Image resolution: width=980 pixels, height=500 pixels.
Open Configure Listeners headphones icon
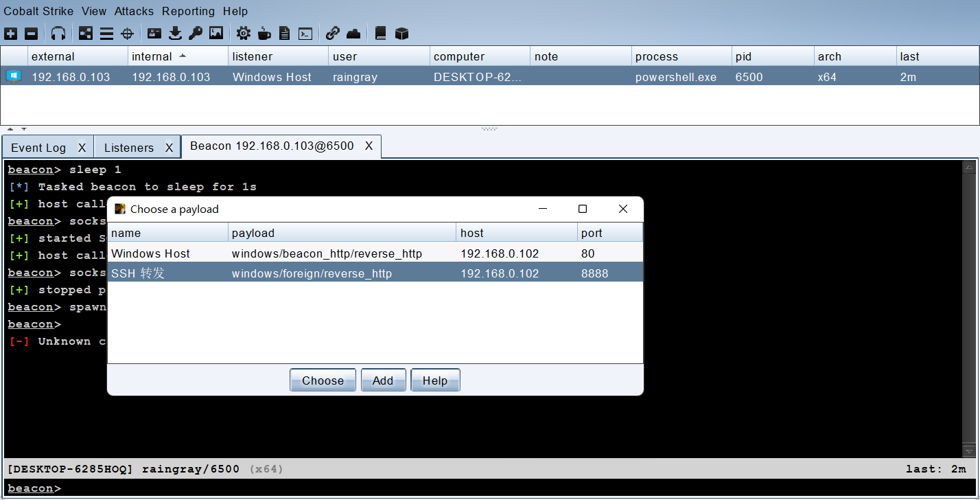pyautogui.click(x=59, y=33)
